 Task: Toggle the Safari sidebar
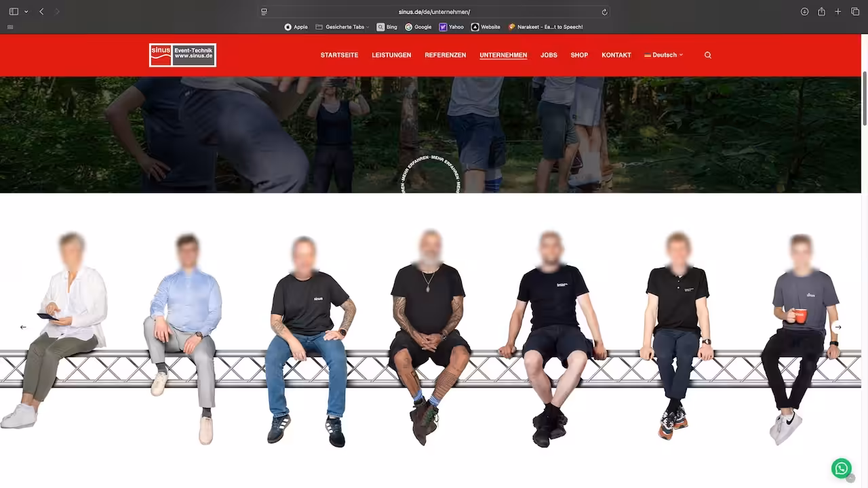pyautogui.click(x=14, y=12)
